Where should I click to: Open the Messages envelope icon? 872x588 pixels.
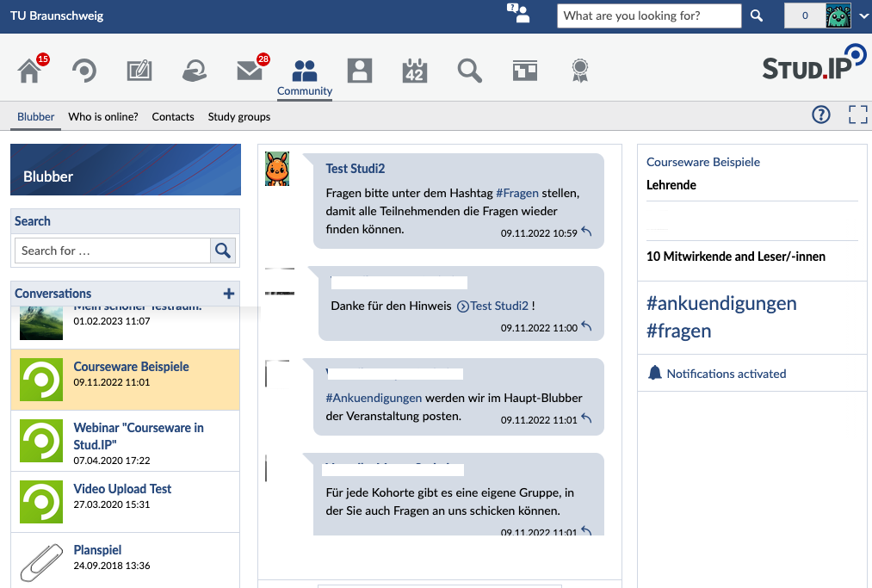[x=250, y=71]
